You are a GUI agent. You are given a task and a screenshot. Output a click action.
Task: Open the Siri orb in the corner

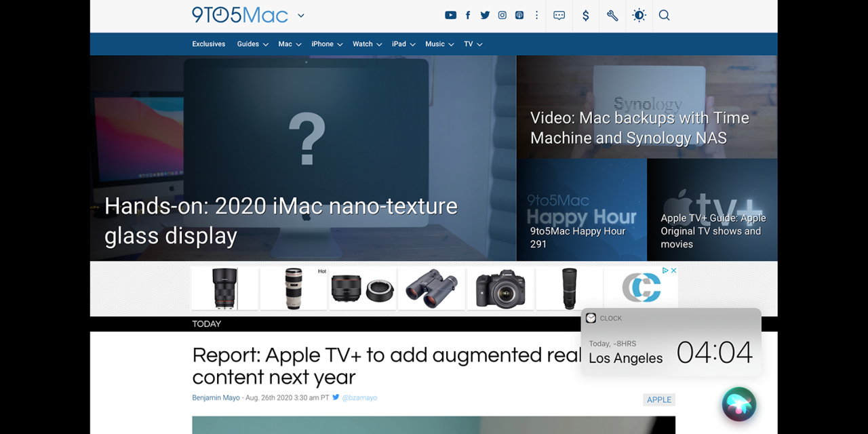click(x=739, y=404)
